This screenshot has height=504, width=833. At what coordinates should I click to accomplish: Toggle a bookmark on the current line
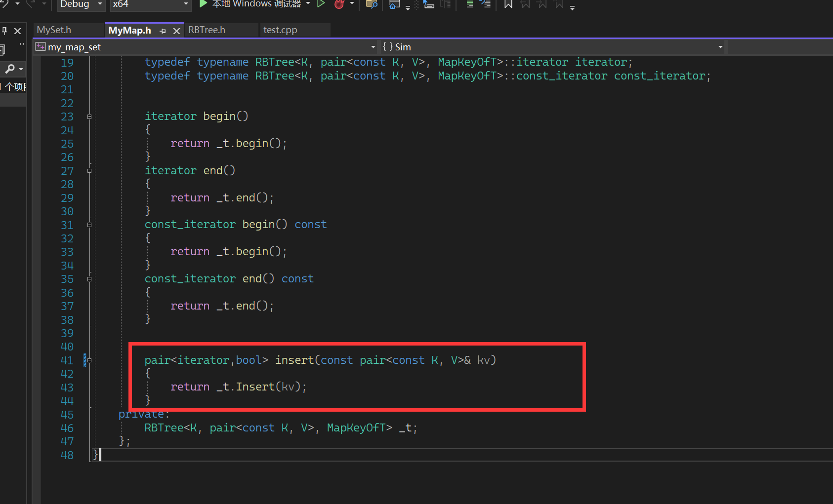point(508,4)
